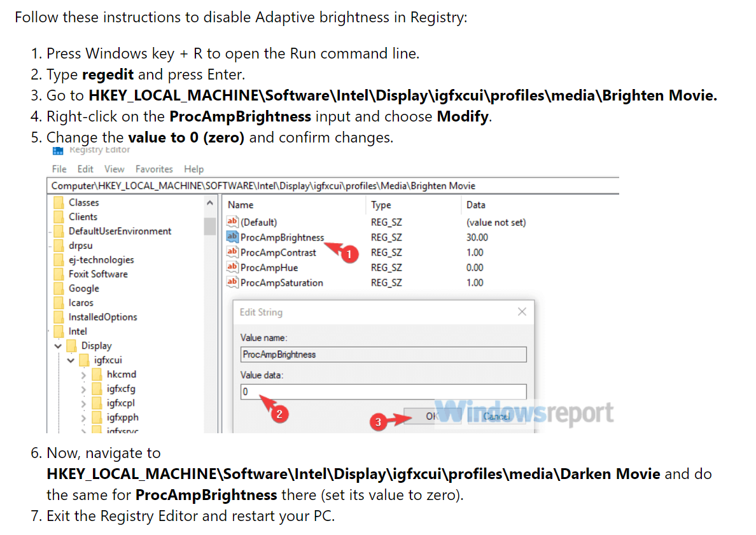
Task: Open the Edit menu
Action: tap(85, 169)
